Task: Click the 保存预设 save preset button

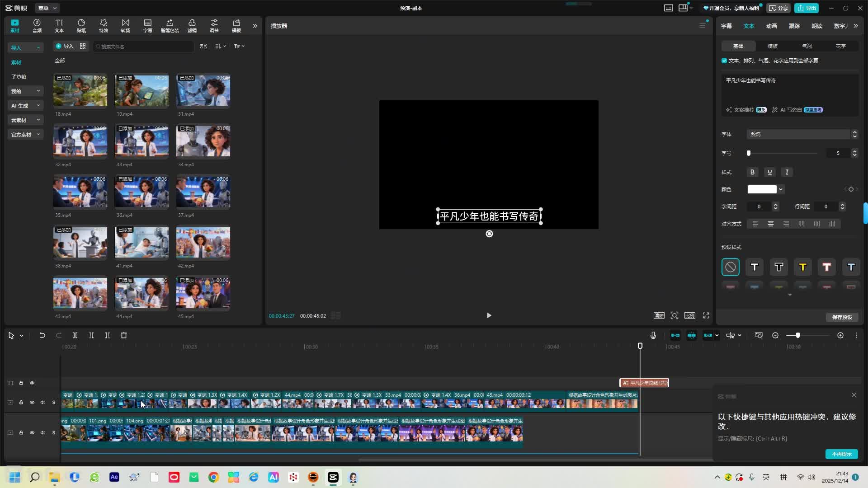Action: tap(842, 317)
